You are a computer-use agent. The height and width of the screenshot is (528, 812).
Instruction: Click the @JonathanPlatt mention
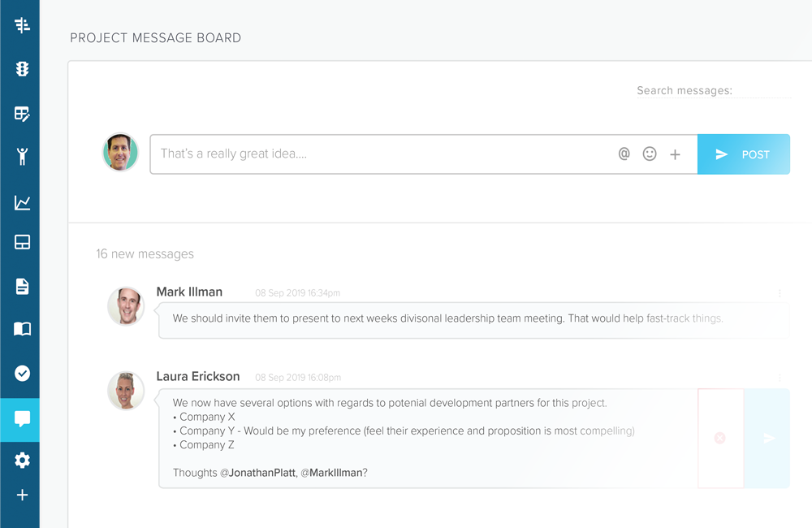click(x=258, y=473)
